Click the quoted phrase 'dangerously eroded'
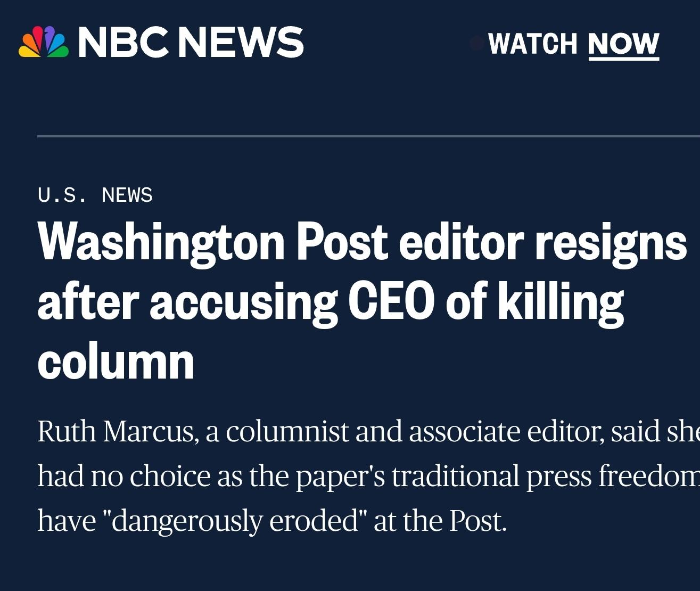 click(234, 521)
